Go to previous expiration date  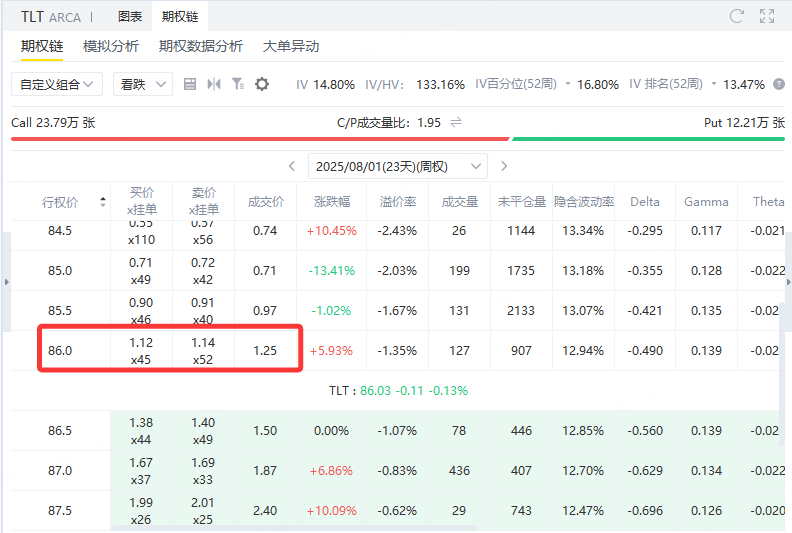pyautogui.click(x=292, y=166)
